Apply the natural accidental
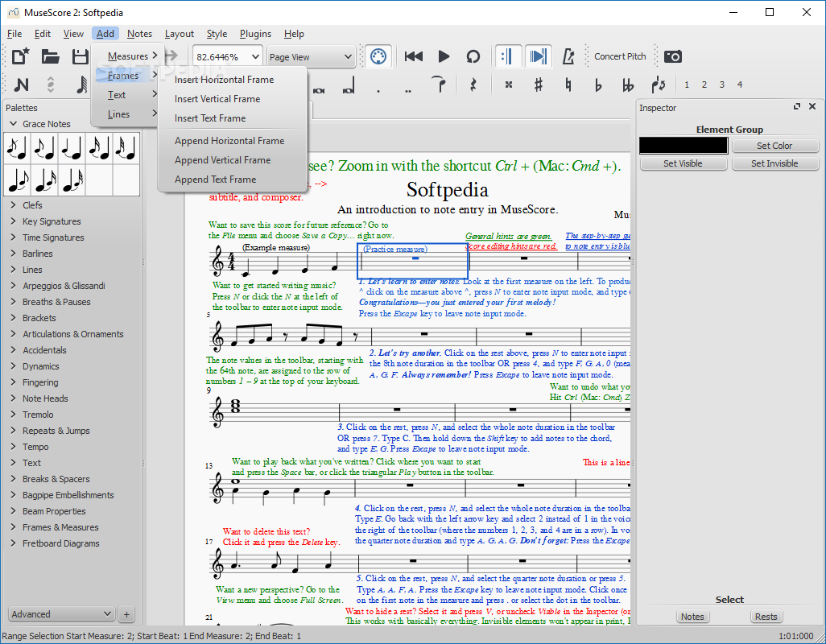 (x=568, y=85)
